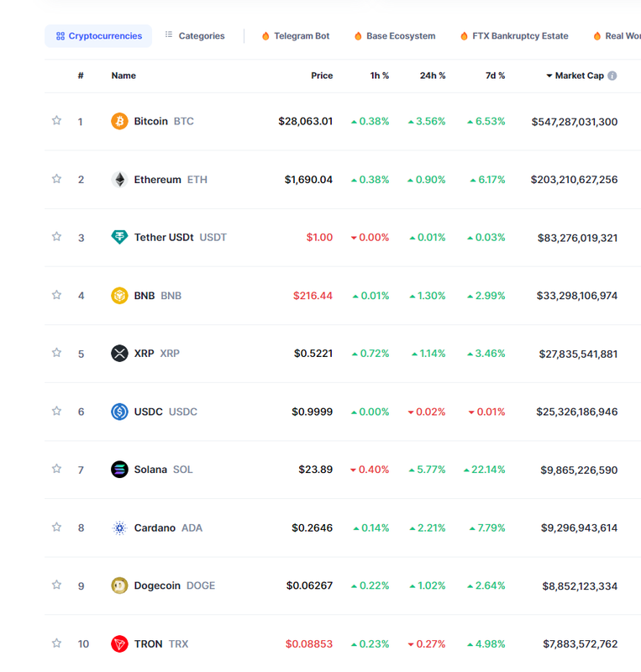The image size is (641, 672).
Task: Click XRP market cap $27,835,541,881
Action: coord(578,354)
